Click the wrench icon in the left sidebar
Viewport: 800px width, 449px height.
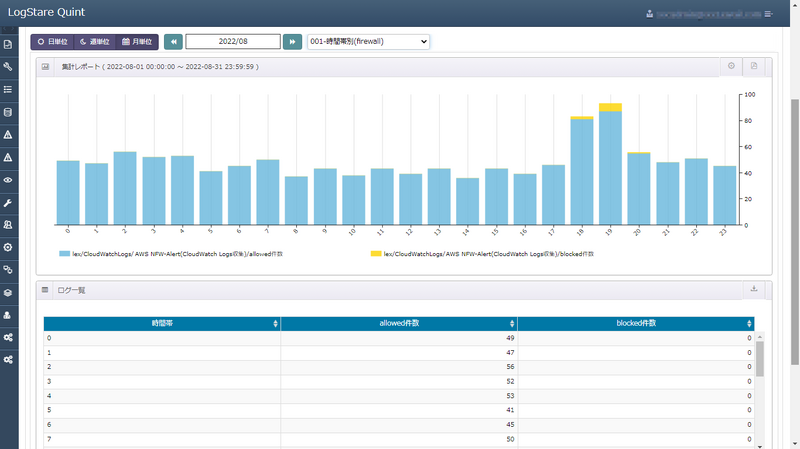tap(8, 67)
